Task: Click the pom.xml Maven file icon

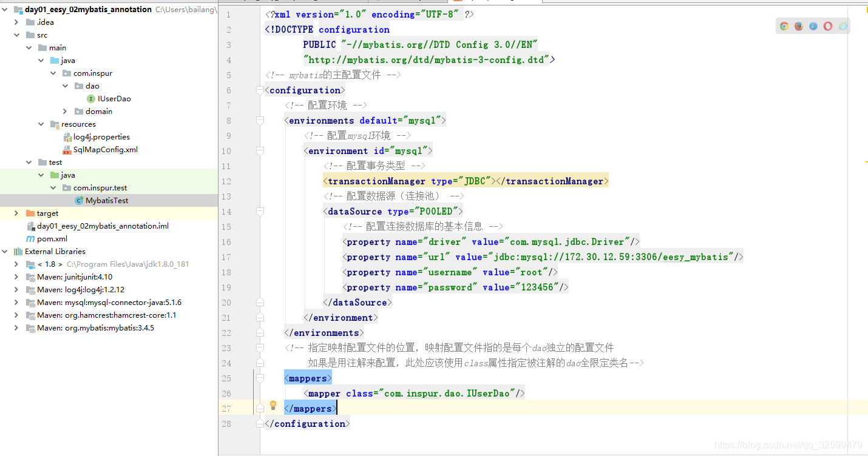Action: 31,239
